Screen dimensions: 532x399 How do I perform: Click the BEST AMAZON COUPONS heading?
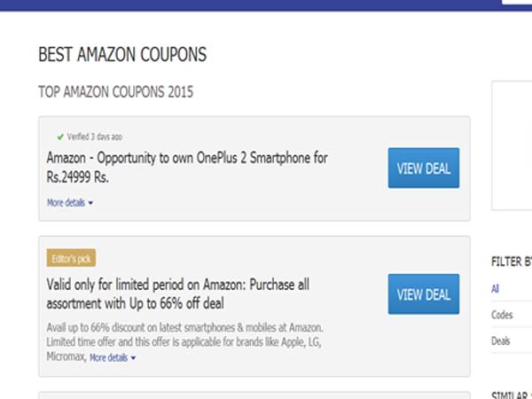[x=122, y=55]
